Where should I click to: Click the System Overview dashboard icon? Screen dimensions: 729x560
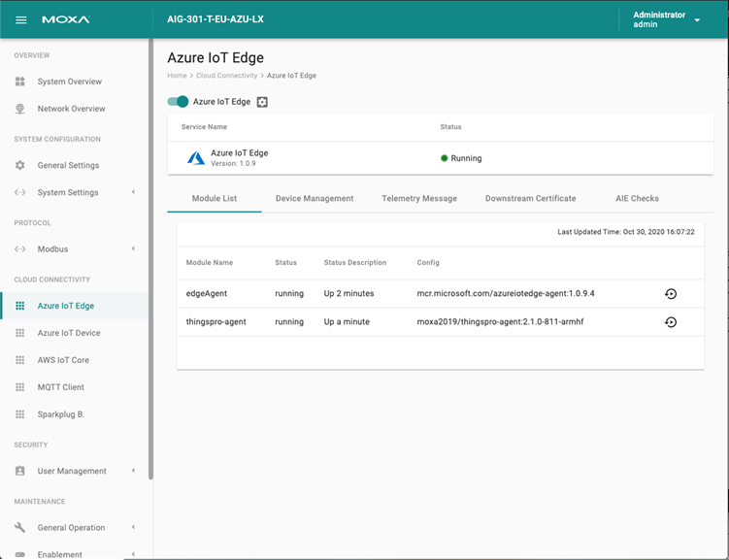pos(20,82)
